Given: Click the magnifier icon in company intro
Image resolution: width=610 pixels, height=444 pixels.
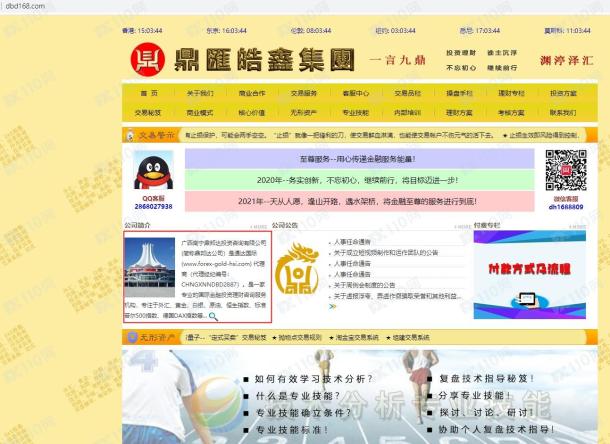Looking at the screenshot, I should click(x=213, y=316).
